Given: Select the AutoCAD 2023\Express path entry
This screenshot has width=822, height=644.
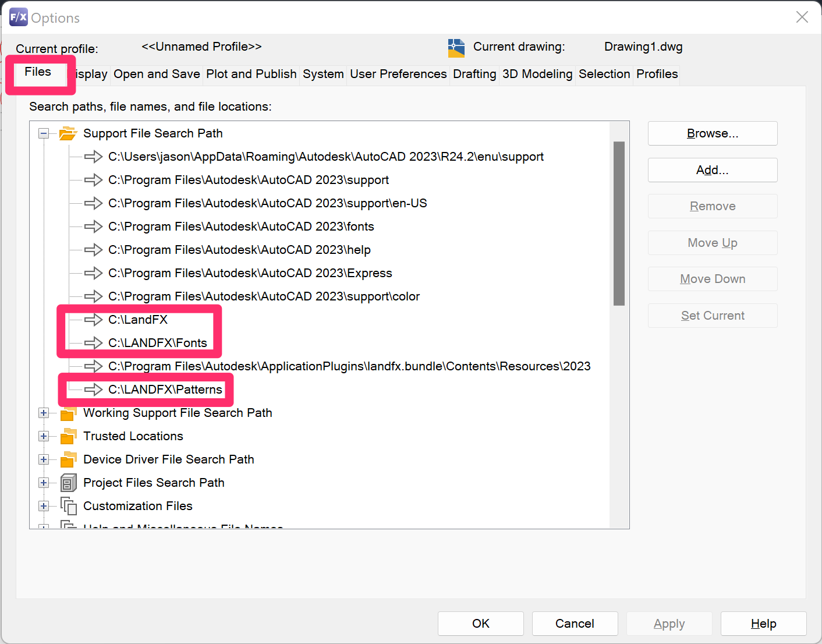Looking at the screenshot, I should point(250,273).
